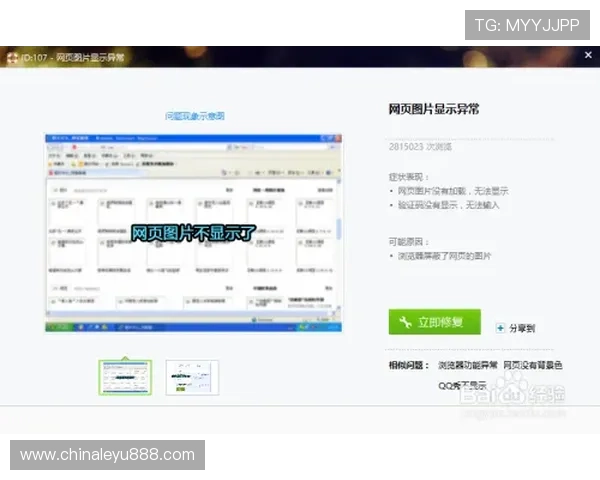Click the symptom line 验证码没有显示，无法输入
This screenshot has width=600, height=480.
(x=448, y=205)
